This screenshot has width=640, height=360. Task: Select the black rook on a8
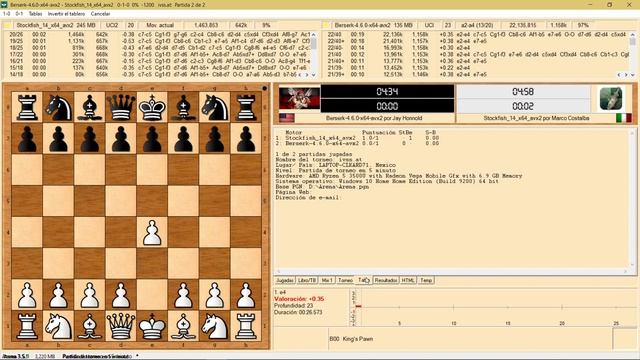(27, 107)
